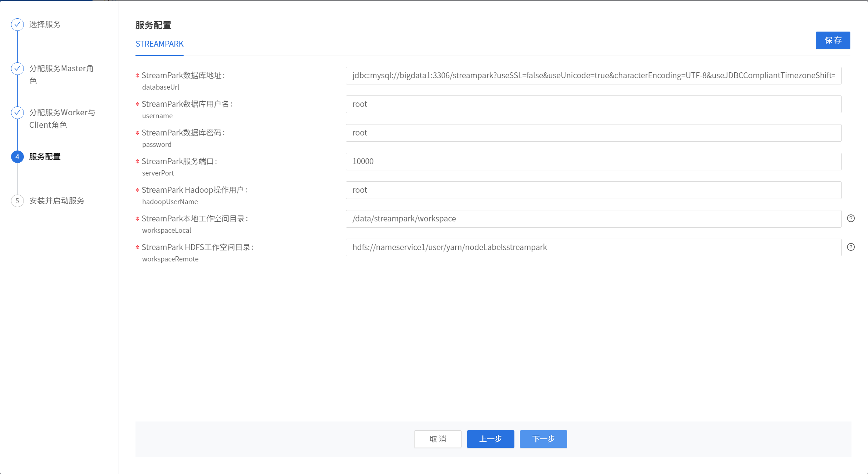Click the step 5 circle icon
This screenshot has width=868, height=474.
(17, 201)
